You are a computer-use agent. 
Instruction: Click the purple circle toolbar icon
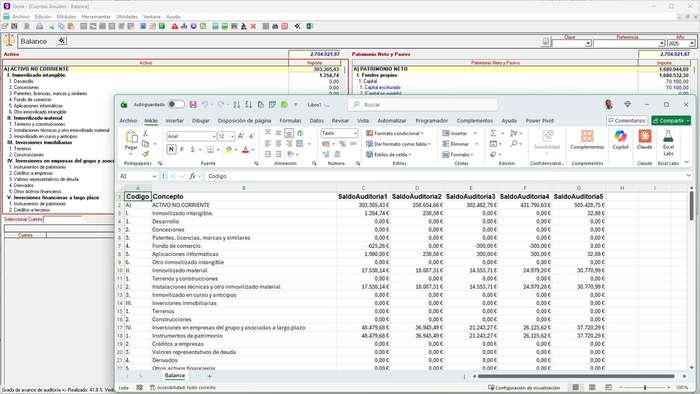pos(193,26)
